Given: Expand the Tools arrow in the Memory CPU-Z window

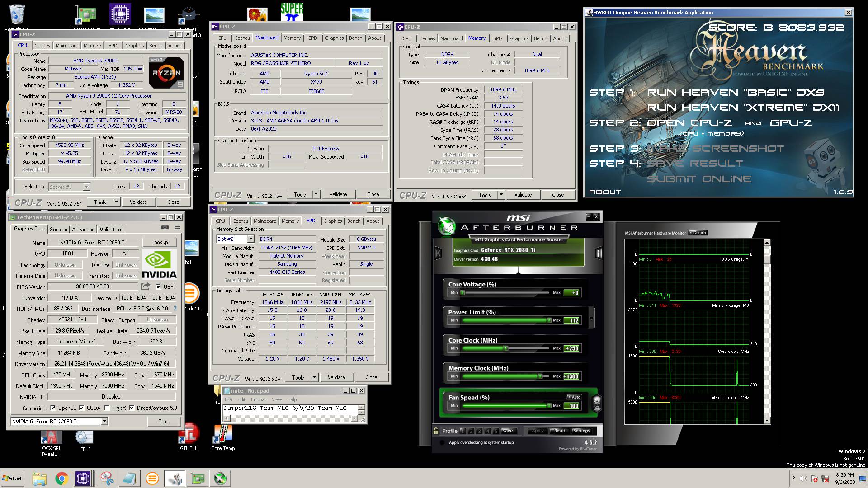Looking at the screenshot, I should pyautogui.click(x=501, y=195).
